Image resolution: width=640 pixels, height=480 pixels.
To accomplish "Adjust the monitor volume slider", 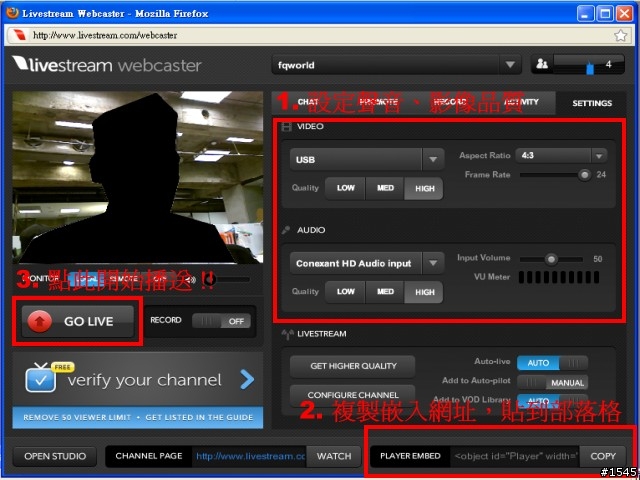I will point(227,280).
